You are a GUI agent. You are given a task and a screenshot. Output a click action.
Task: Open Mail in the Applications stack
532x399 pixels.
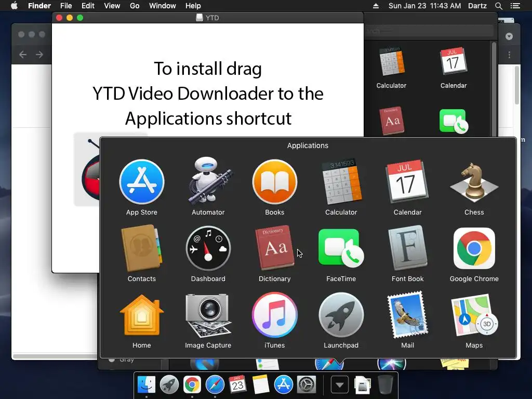(407, 315)
